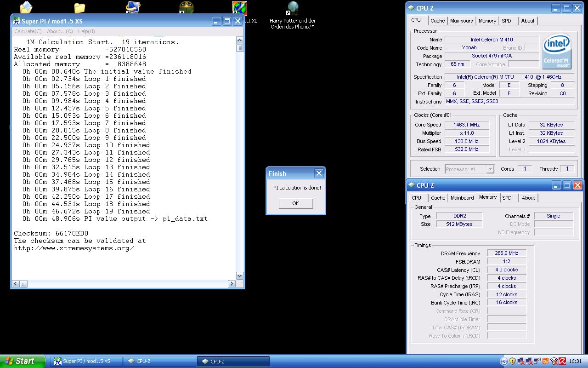Select the green face desktop shortcut
588x368 pixels.
186,7
